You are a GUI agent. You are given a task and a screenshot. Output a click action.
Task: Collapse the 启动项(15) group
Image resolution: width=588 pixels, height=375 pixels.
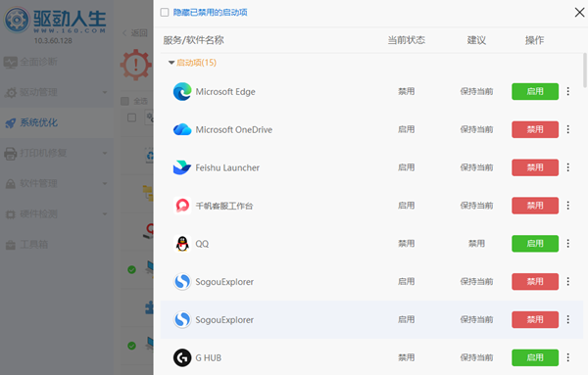(x=171, y=63)
